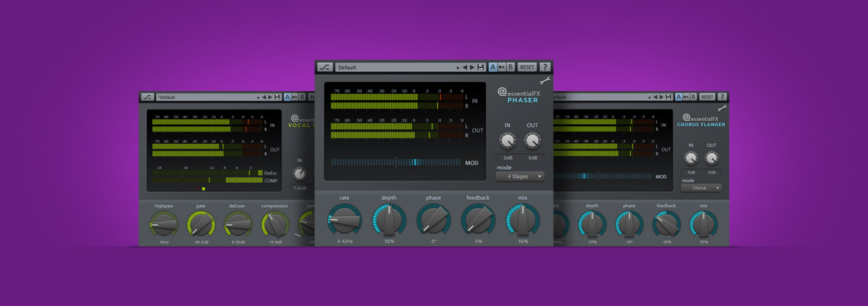
Task: Click the Phaser mix knob
Action: 523,220
